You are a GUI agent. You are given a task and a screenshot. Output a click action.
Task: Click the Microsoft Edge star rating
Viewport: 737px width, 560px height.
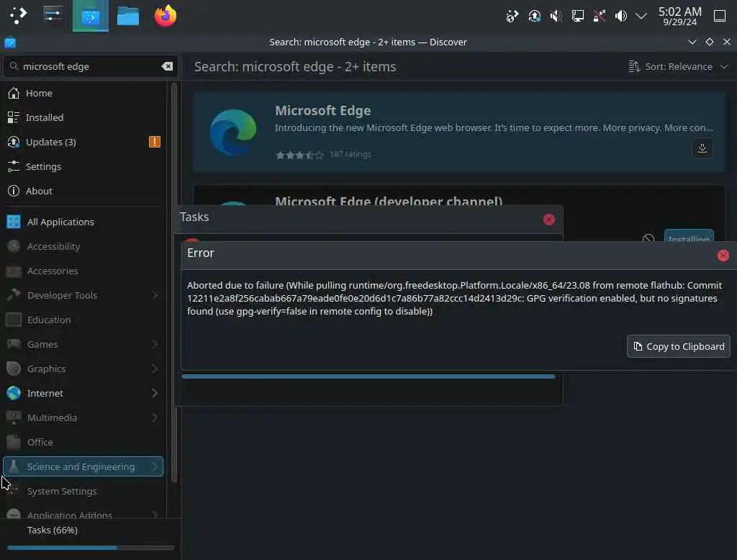tap(299, 155)
